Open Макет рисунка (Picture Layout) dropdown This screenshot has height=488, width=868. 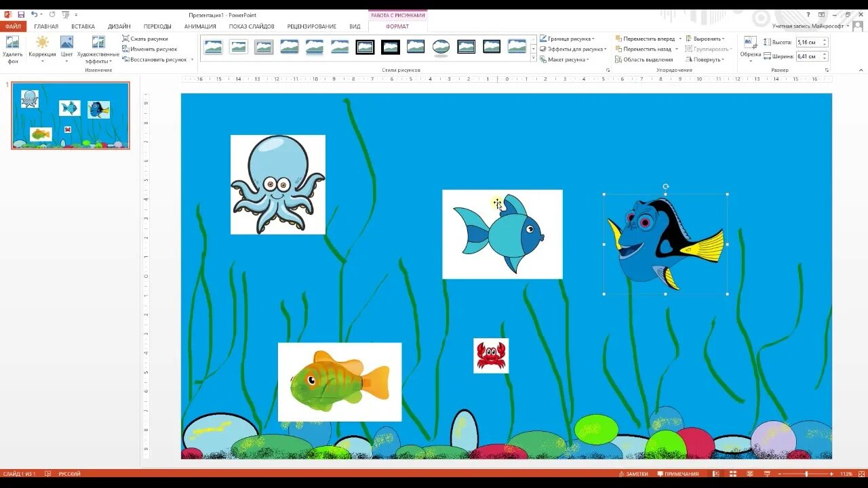(564, 60)
